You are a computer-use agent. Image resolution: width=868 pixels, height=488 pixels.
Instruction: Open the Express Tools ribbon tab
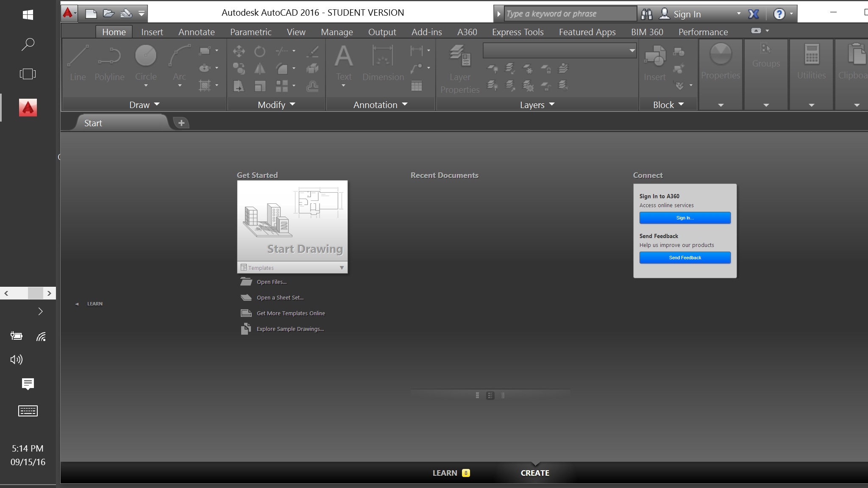click(x=517, y=32)
